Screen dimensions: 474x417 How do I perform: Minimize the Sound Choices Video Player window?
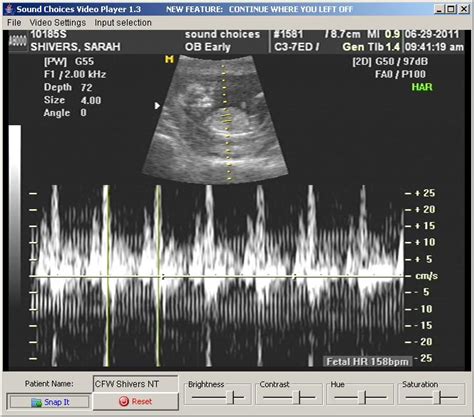[x=439, y=9]
